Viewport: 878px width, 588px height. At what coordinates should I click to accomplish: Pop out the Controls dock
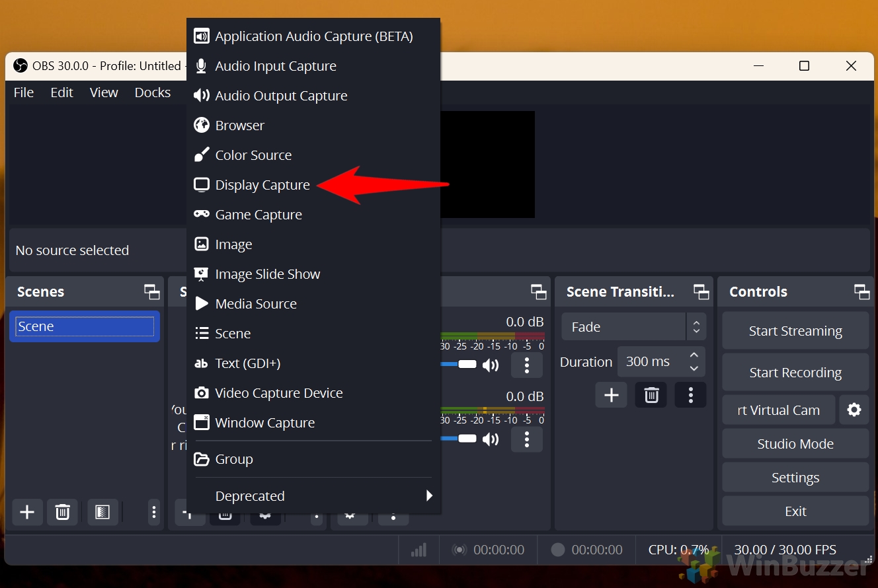(861, 292)
